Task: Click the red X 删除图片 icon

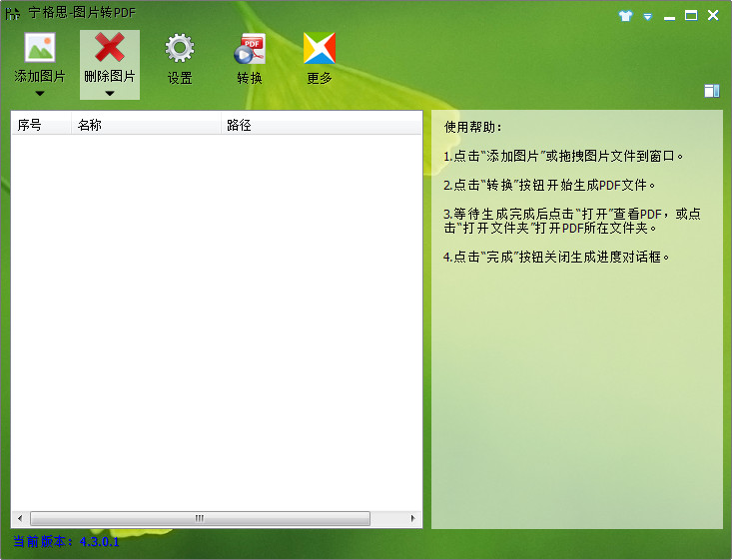Action: [110, 49]
